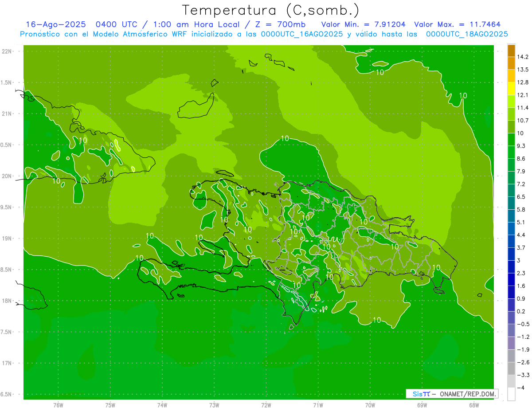Viewport: 532px width, 411px height.
Task: Click latitude label "18N"
Action: [7, 301]
